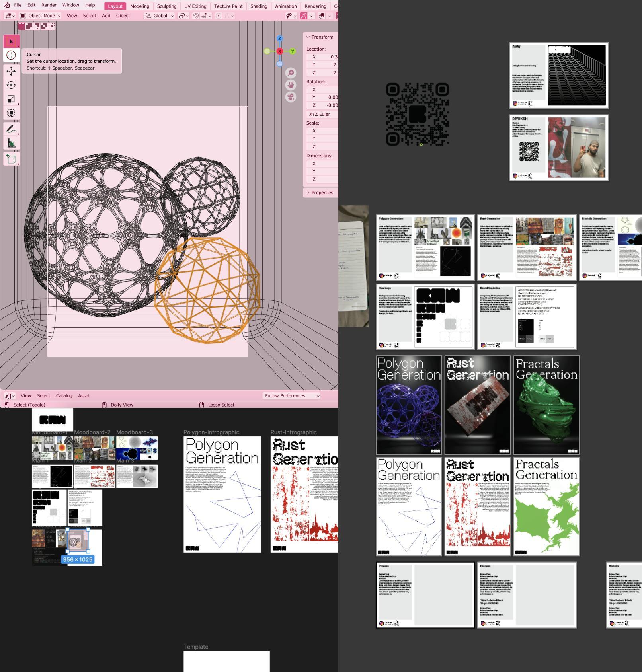Switch to the Sculpting workspace tab
The image size is (642, 672).
click(x=167, y=6)
